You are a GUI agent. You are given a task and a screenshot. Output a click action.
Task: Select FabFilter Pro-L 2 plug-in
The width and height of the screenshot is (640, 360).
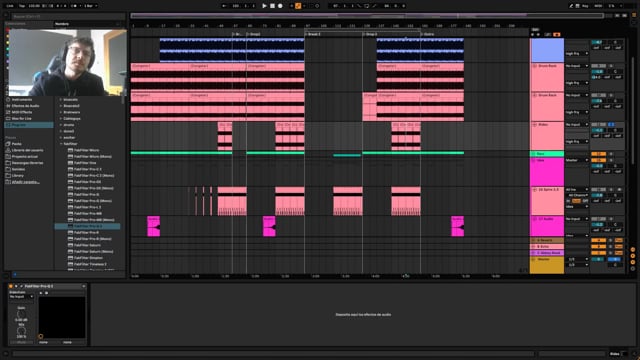click(87, 207)
